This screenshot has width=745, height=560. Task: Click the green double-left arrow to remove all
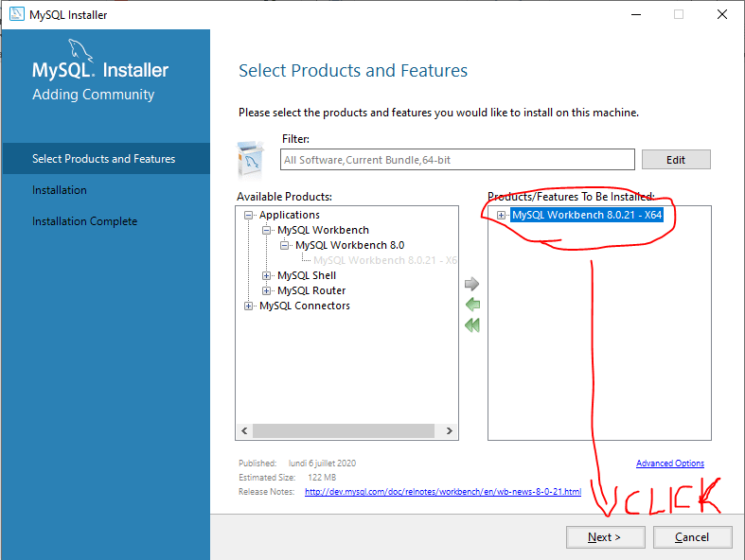pos(472,325)
